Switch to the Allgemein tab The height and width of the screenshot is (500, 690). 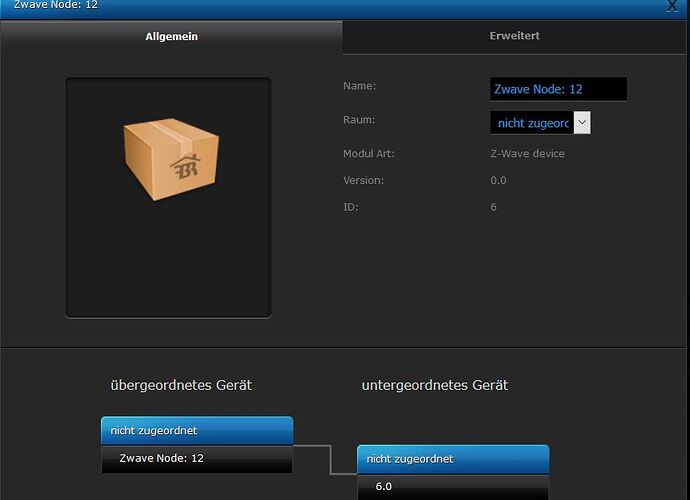pos(171,37)
